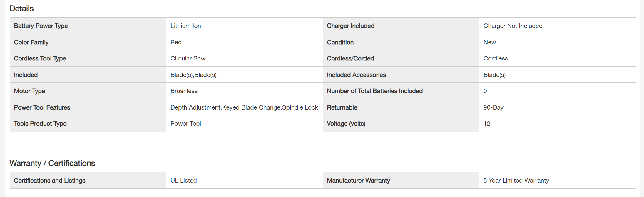Click the Circular Saw value
Screen dimensions: 644x197
click(x=188, y=58)
